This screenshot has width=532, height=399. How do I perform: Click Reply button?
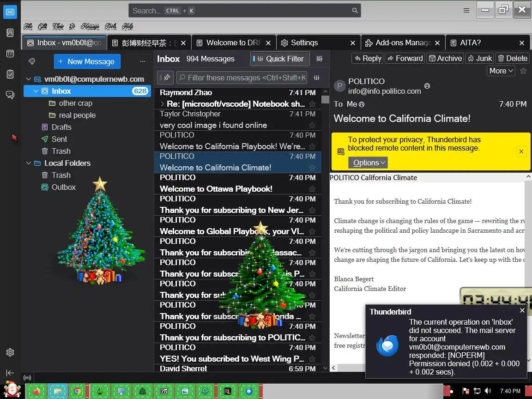click(x=368, y=58)
